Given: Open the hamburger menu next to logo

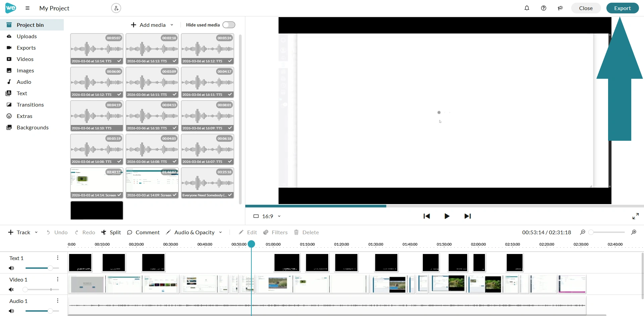Looking at the screenshot, I should pyautogui.click(x=28, y=8).
